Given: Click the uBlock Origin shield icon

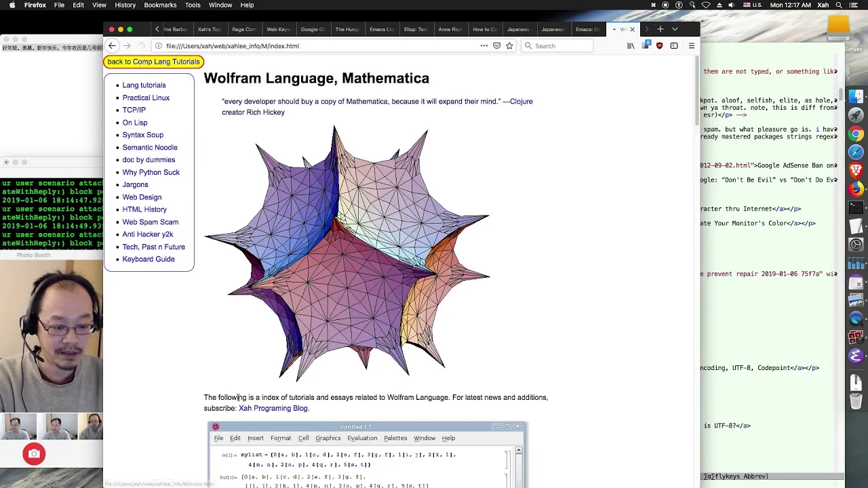Looking at the screenshot, I should [x=659, y=46].
